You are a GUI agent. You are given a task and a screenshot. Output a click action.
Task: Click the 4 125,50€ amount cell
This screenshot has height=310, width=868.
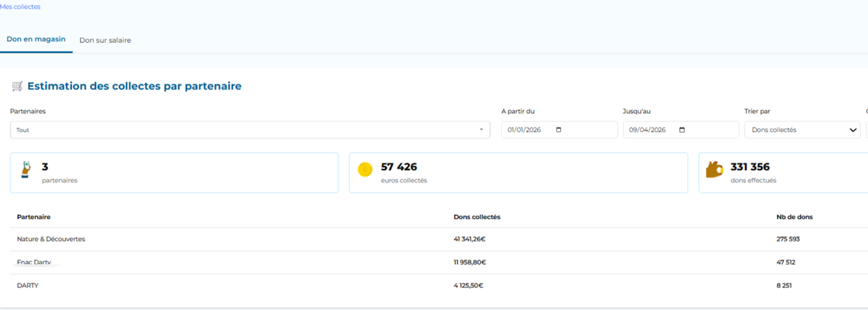(469, 286)
